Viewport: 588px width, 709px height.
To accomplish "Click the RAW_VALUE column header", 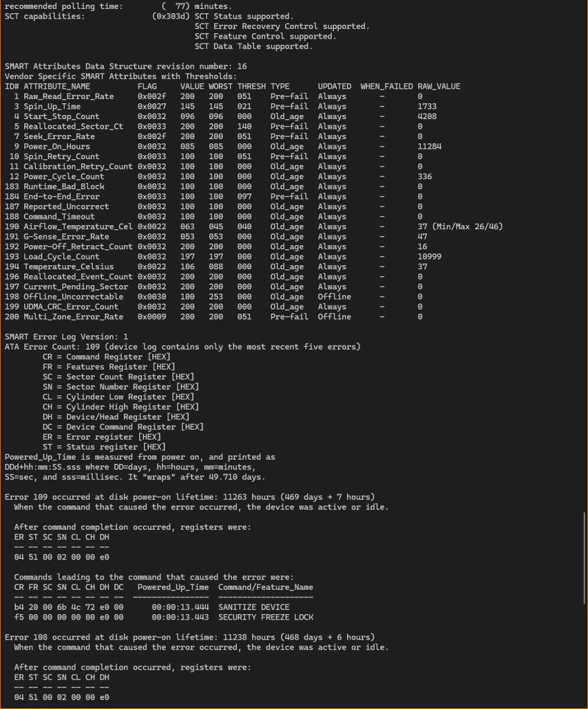I will (x=438, y=87).
